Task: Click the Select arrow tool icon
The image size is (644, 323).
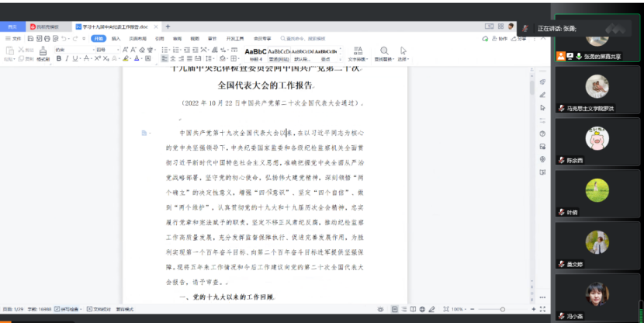Action: pos(403,50)
